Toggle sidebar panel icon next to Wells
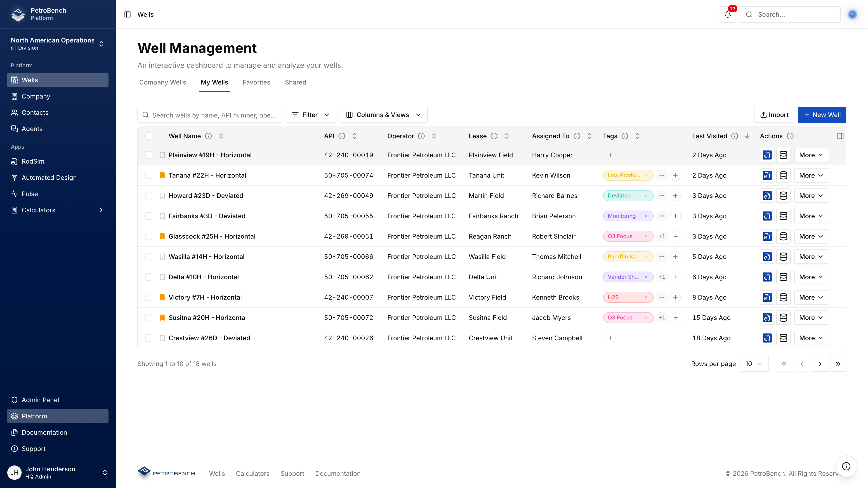 (x=127, y=14)
